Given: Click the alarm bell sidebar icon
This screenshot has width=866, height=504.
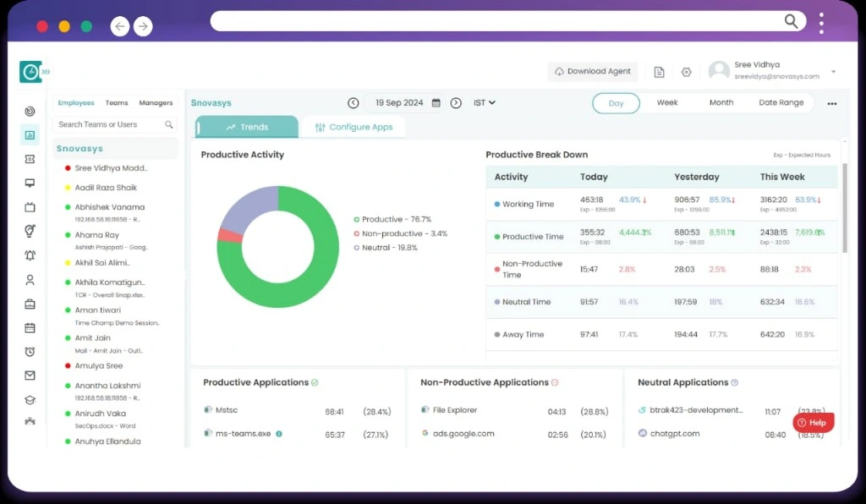Looking at the screenshot, I should point(30,255).
